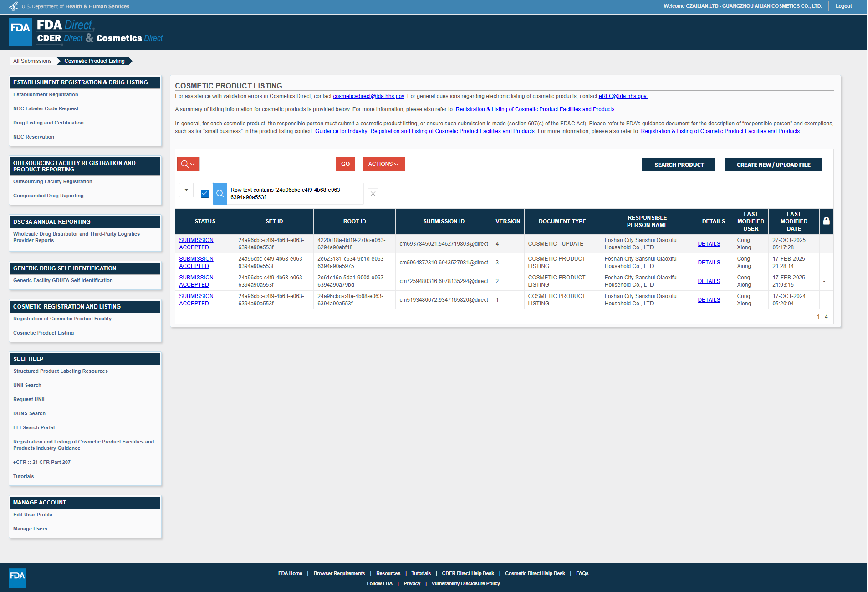Remove the row text filter with X

[373, 194]
